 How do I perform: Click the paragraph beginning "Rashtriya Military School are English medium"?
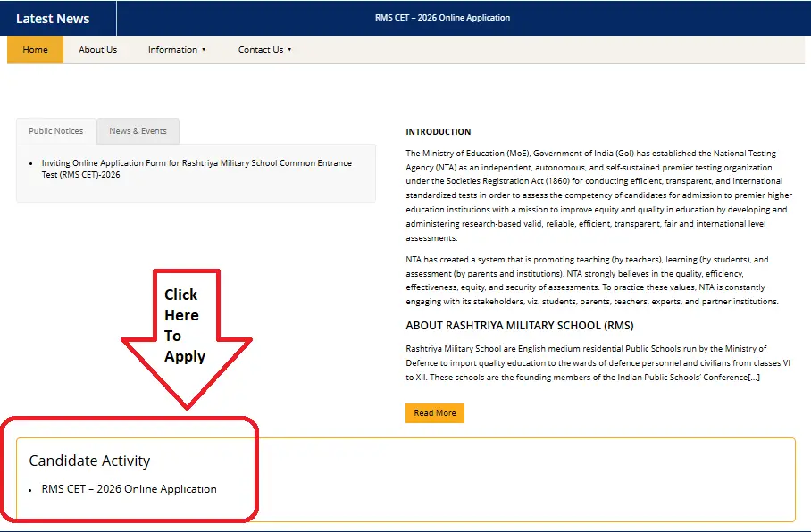point(598,363)
